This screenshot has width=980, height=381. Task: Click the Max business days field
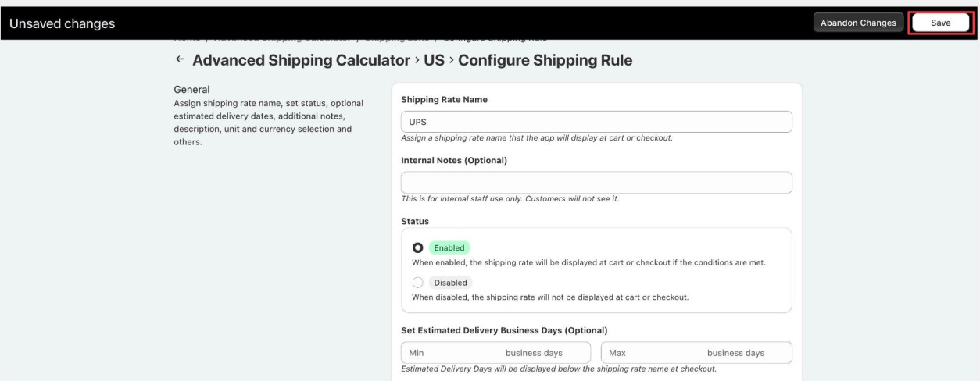[696, 353]
